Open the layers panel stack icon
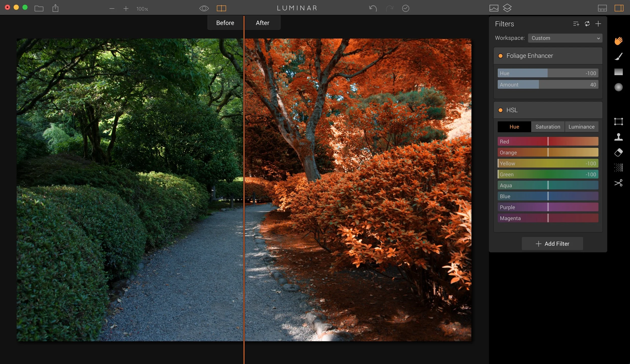Viewport: 630px width, 364px height. click(x=507, y=8)
